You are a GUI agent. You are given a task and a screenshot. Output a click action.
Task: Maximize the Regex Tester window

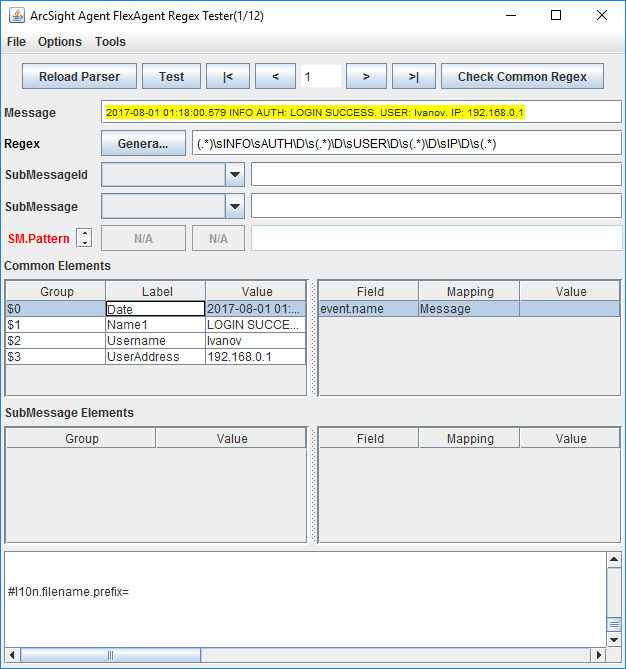click(x=556, y=15)
